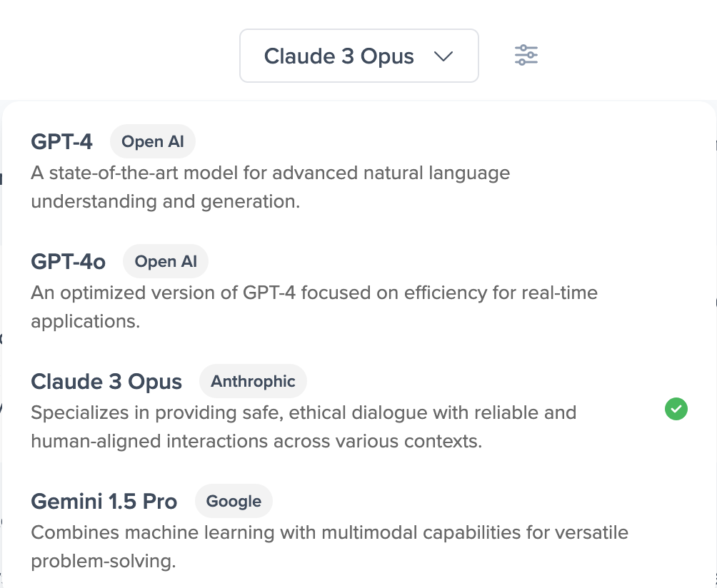Image resolution: width=717 pixels, height=588 pixels.
Task: Click the 'human-aligned interactions' text line
Action: coord(256,441)
